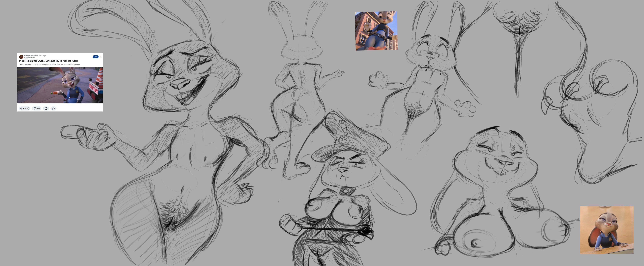Downvote the embedded Reddit post
The image size is (644, 266).
[28, 108]
